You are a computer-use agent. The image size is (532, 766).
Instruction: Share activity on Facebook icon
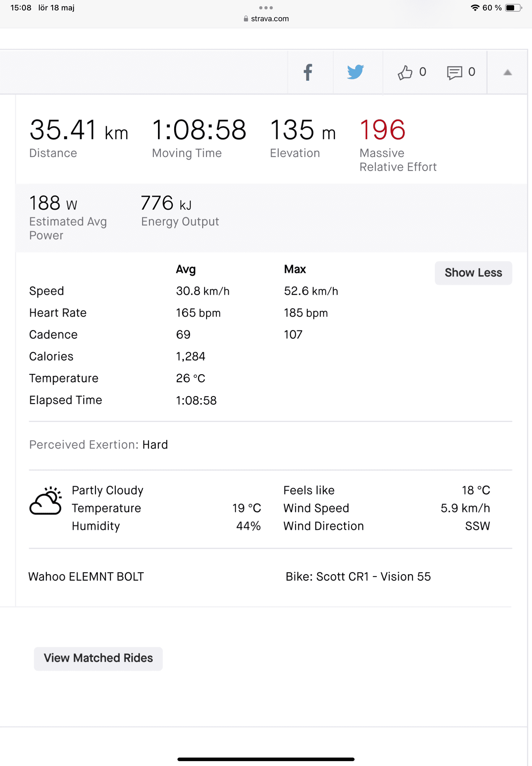click(x=308, y=72)
